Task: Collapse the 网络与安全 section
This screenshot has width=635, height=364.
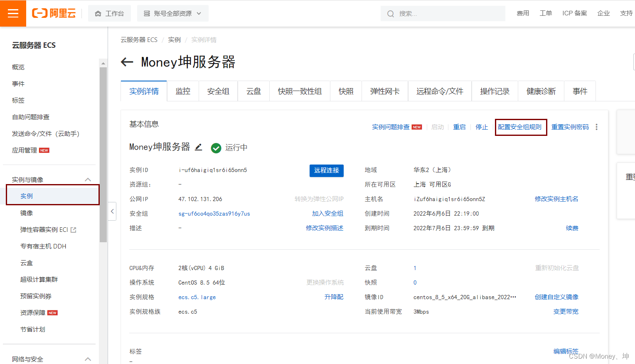Action: pyautogui.click(x=88, y=359)
